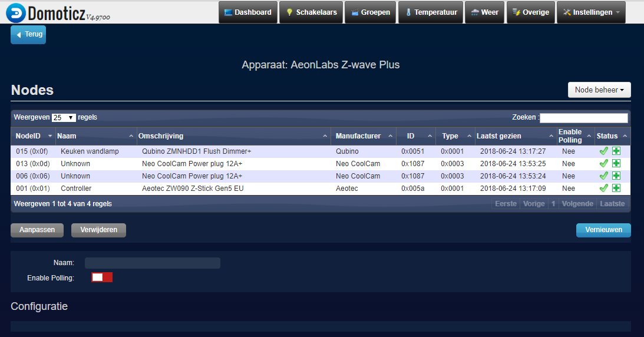Select the Controller node name
The image size is (644, 337).
click(x=76, y=189)
